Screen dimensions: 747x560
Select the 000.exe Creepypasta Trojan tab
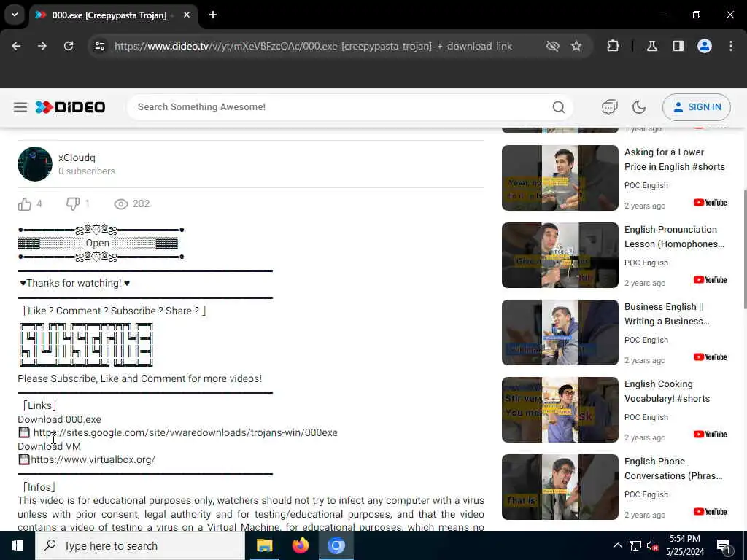109,15
